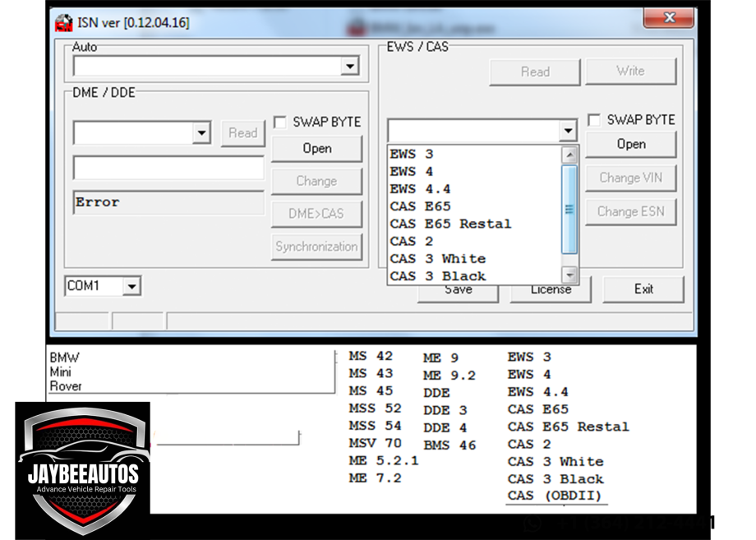Screen dimensions: 756x540
Task: Click Open button in EWS / CAS group
Action: coord(631,144)
